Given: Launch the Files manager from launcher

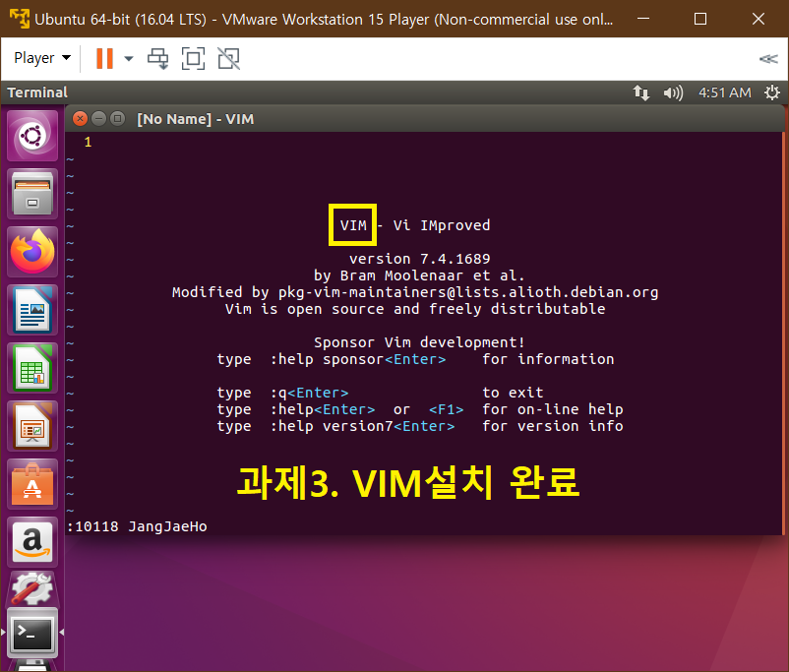Looking at the screenshot, I should tap(32, 194).
